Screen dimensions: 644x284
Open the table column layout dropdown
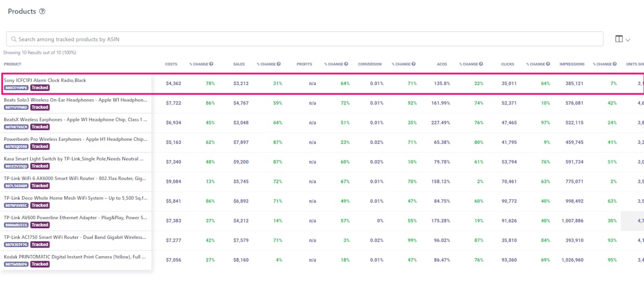point(623,39)
